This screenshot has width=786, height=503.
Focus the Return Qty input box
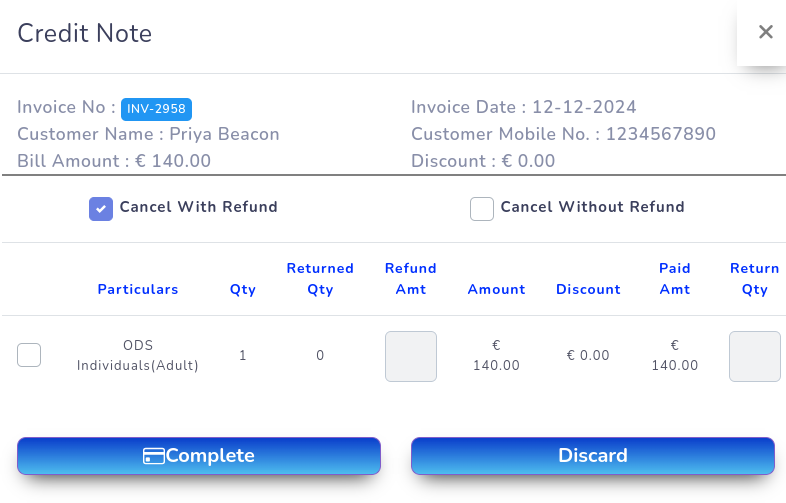755,356
